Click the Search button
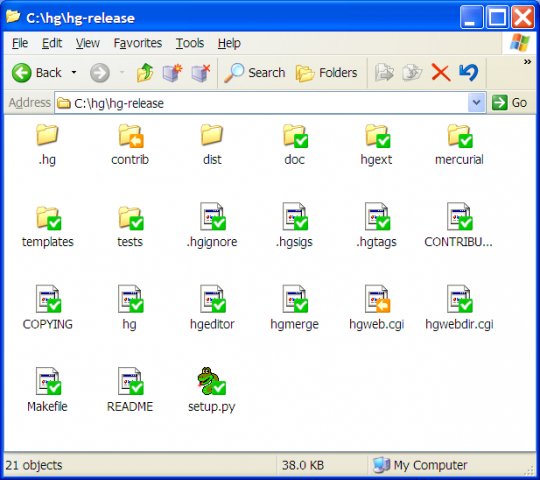The image size is (540, 480). (255, 73)
